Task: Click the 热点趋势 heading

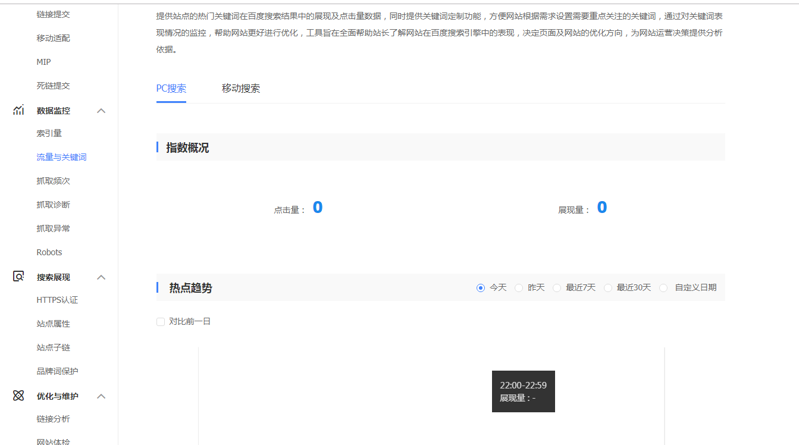Action: [191, 288]
